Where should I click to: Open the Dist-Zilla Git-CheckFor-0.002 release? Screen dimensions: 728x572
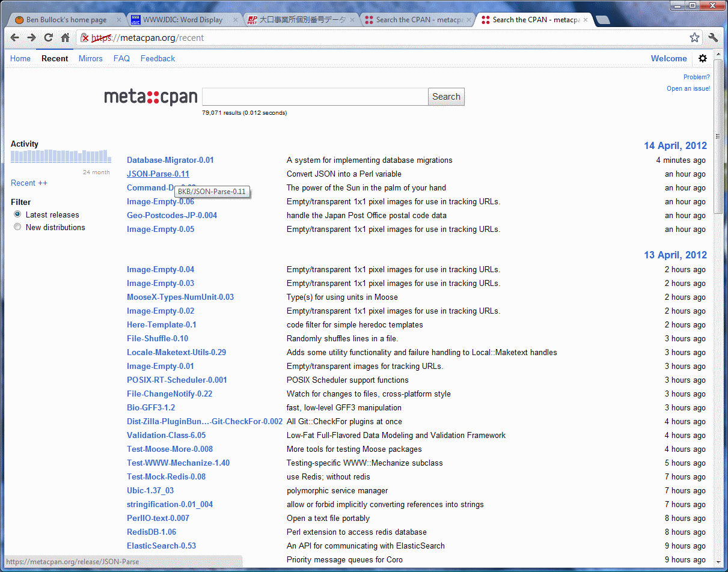click(204, 421)
